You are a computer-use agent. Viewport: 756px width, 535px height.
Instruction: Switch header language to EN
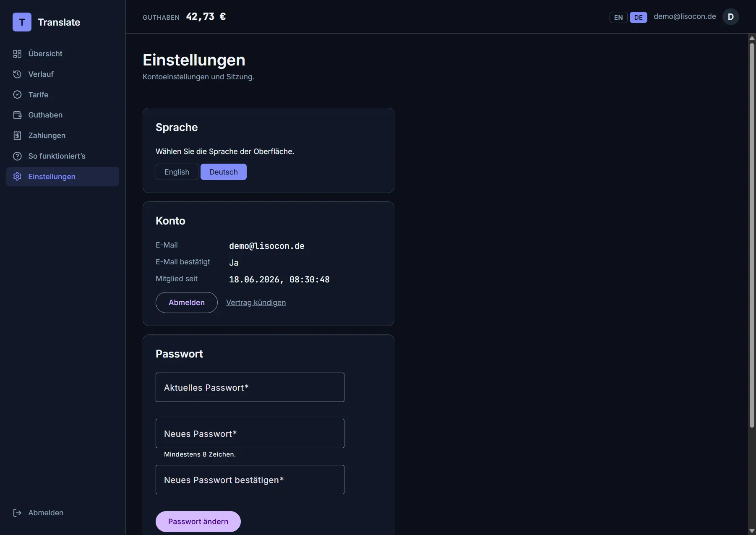618,17
